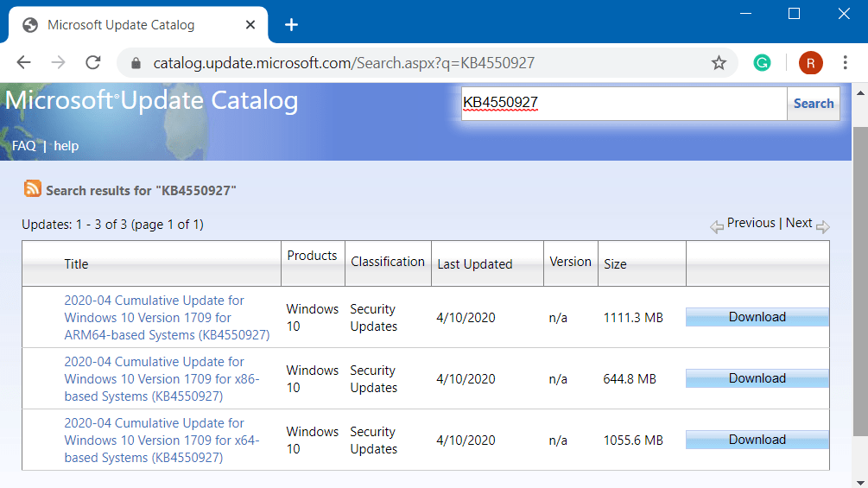Click the scrollbar up arrow
868x488 pixels.
point(860,92)
